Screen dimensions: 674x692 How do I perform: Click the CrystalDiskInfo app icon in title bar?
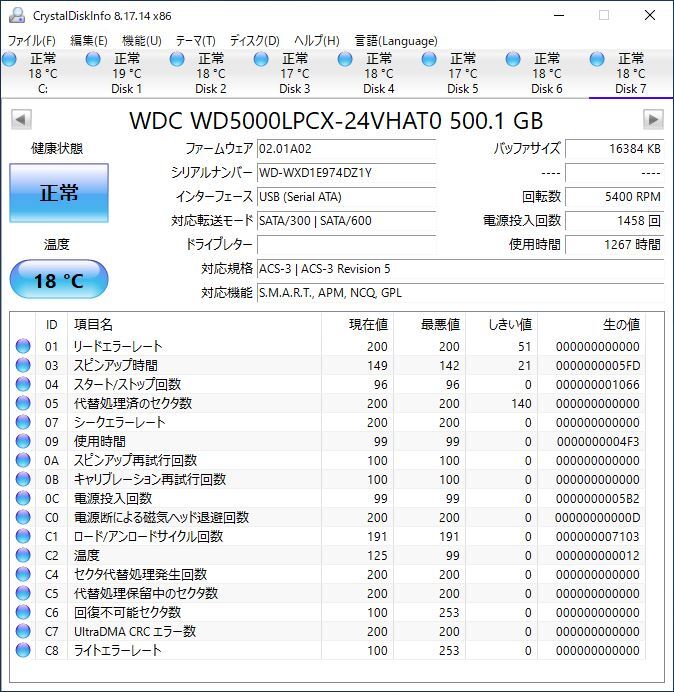(x=17, y=15)
